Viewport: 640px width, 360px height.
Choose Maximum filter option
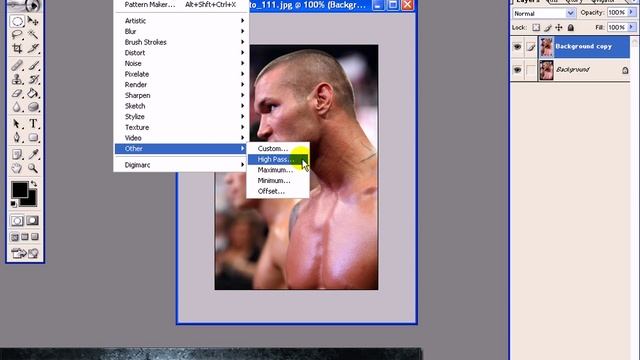click(x=278, y=170)
